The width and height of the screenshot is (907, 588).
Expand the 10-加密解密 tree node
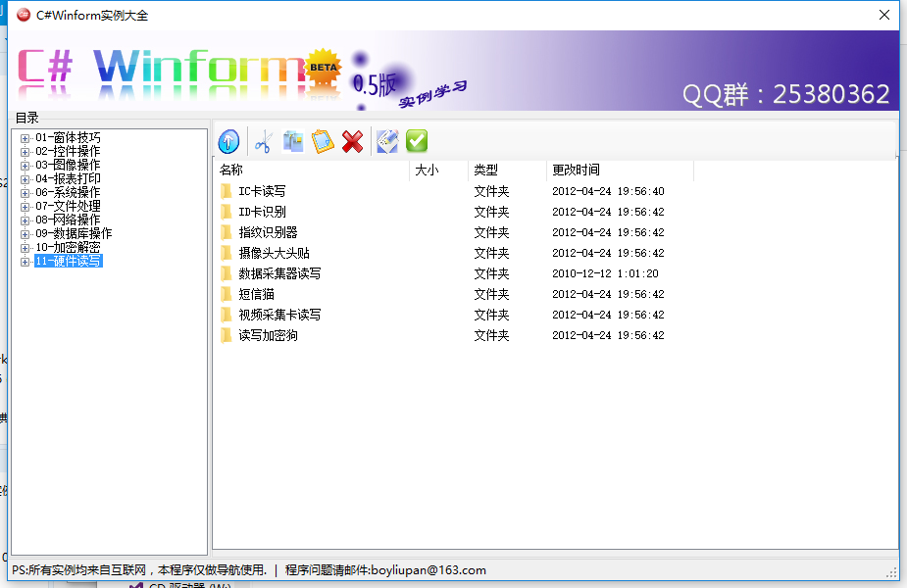pos(25,248)
